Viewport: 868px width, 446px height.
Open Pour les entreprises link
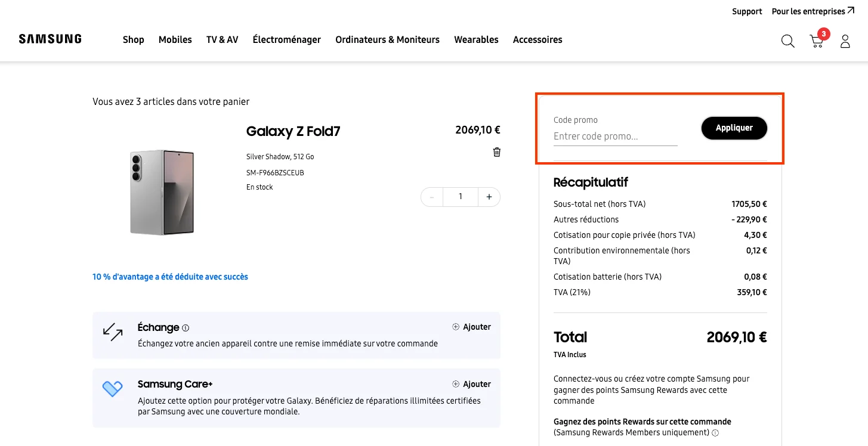click(813, 11)
